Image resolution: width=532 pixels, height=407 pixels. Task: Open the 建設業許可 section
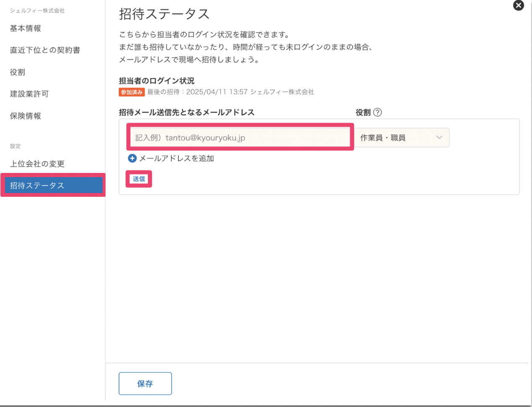(x=29, y=94)
